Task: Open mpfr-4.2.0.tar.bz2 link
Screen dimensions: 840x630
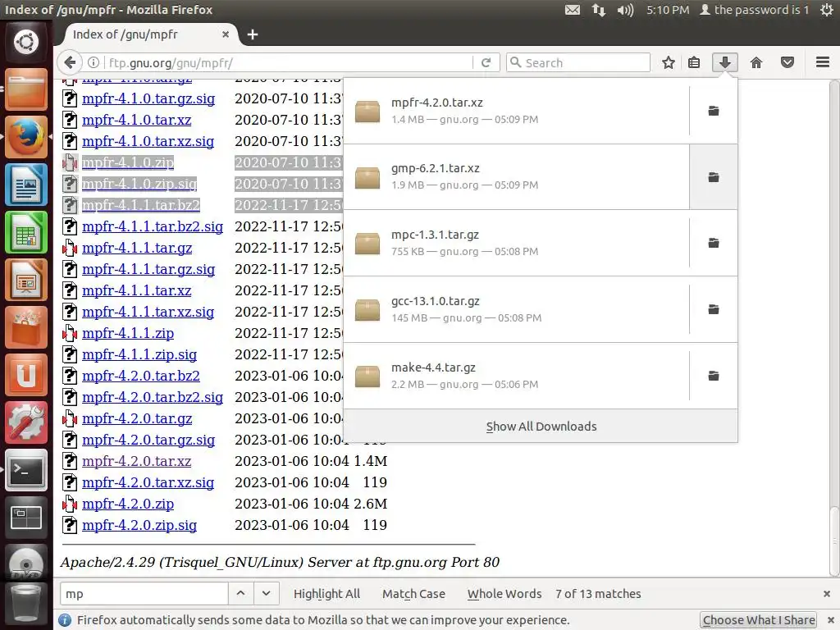Action: coord(141,376)
